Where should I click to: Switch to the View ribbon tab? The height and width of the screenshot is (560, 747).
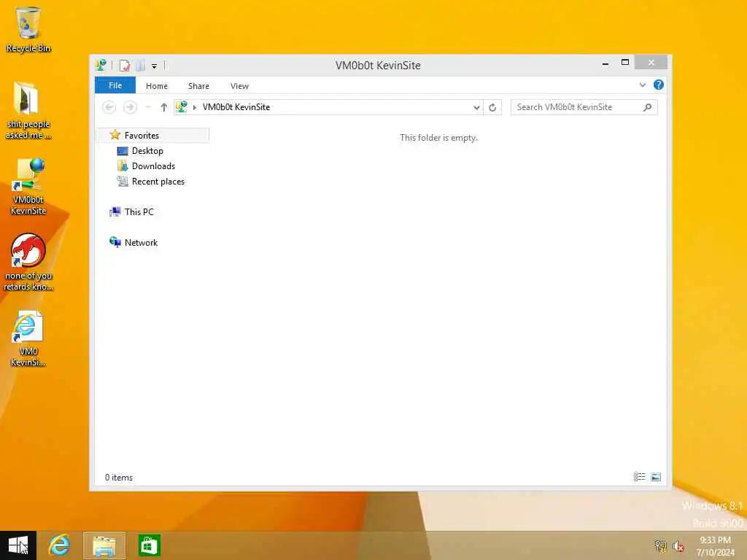point(239,86)
